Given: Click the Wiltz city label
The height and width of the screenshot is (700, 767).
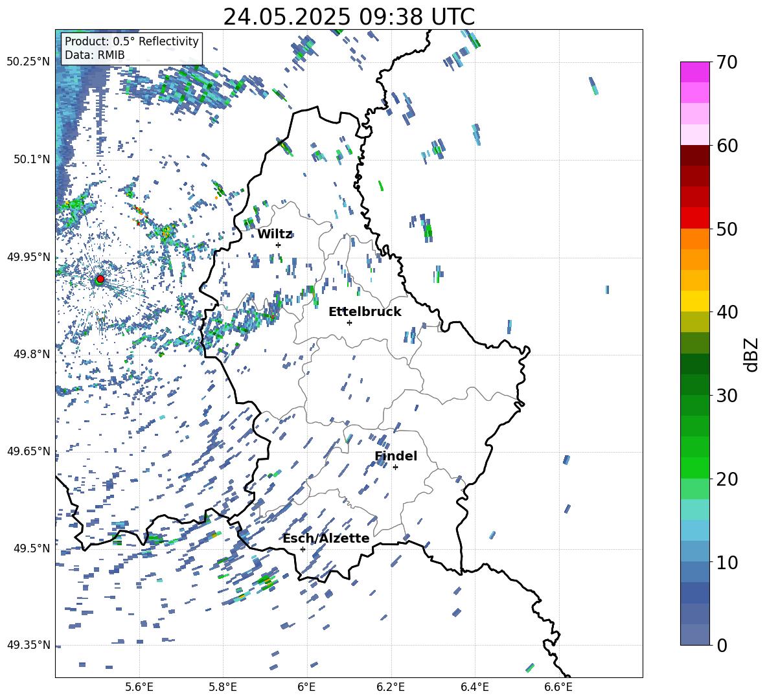Looking at the screenshot, I should pos(275,234).
